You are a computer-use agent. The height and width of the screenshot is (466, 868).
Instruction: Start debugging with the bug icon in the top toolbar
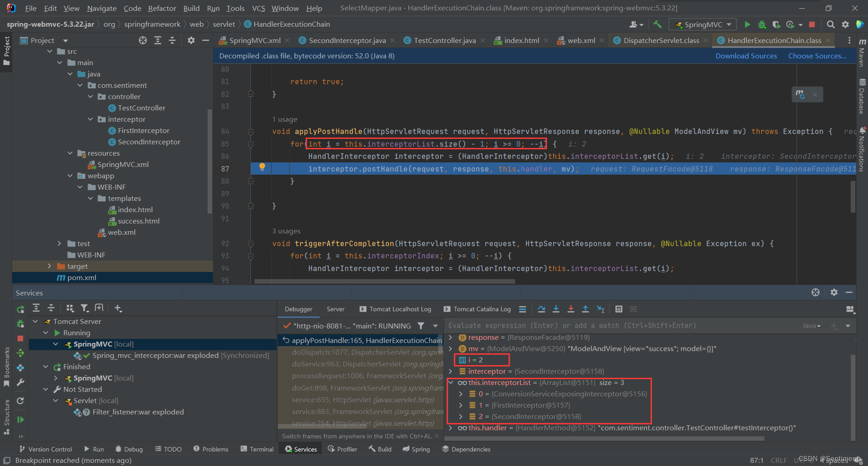pyautogui.click(x=762, y=24)
